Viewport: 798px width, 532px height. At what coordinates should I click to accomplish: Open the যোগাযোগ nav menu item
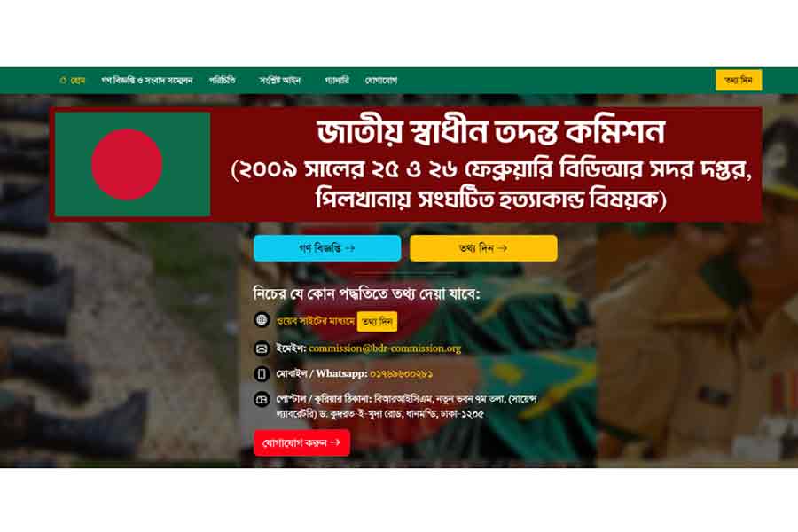point(381,81)
